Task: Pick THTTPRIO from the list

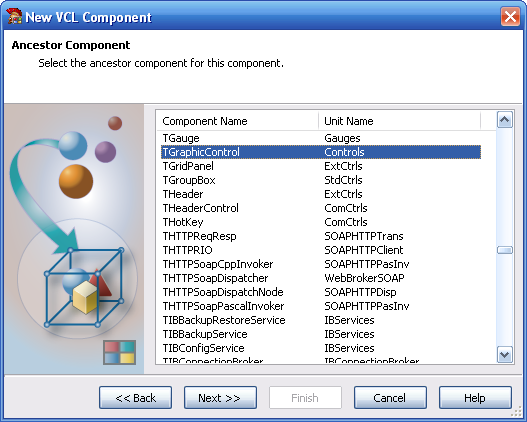Action: pos(321,250)
